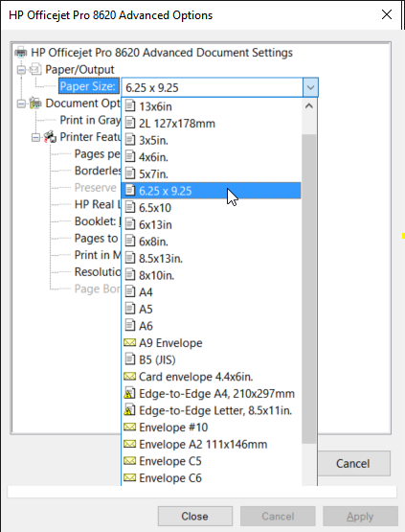Viewport: 405px width, 532px height.
Task: Click the Envelope #10 text
Action: [x=173, y=428]
